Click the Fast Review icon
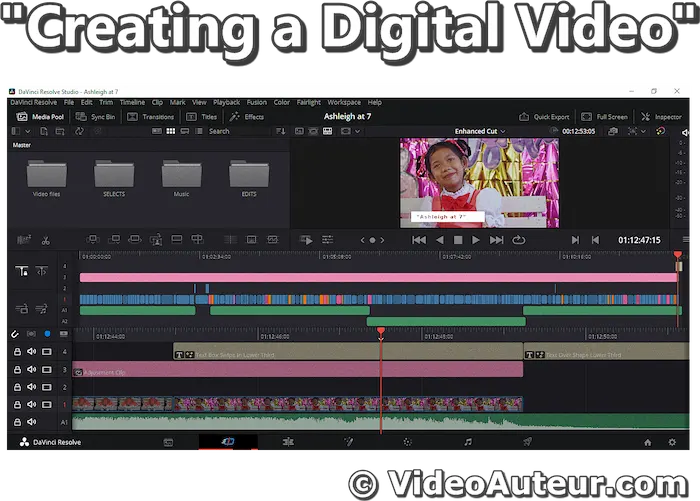 point(306,240)
